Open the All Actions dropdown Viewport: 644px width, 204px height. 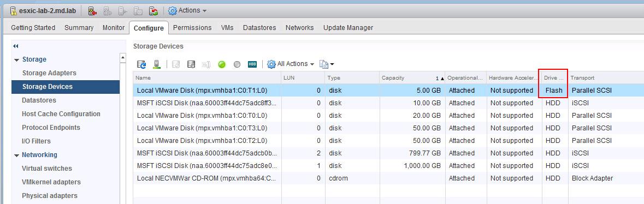pos(291,64)
